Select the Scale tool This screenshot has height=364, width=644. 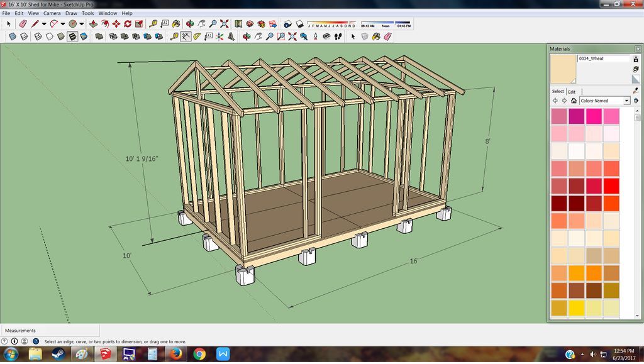(x=139, y=24)
